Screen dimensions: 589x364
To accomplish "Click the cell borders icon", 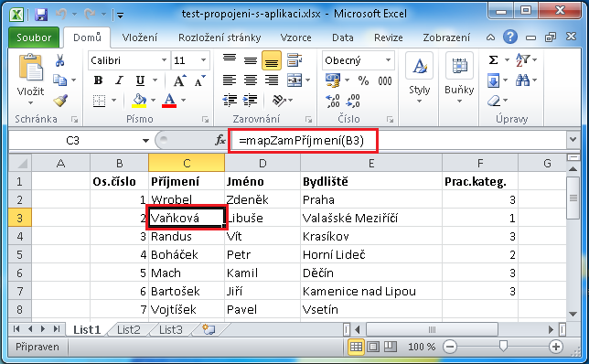I will (x=99, y=101).
